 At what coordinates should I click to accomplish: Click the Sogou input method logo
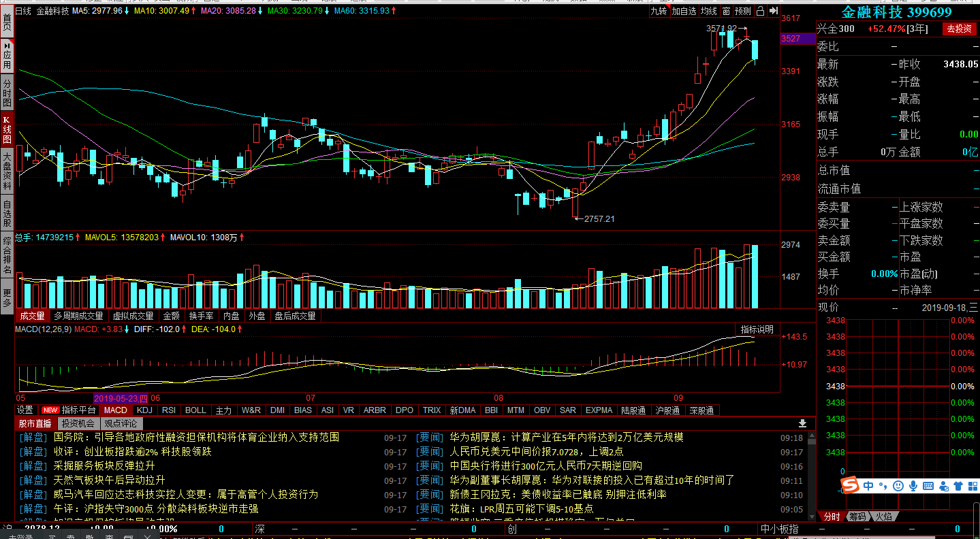click(850, 486)
